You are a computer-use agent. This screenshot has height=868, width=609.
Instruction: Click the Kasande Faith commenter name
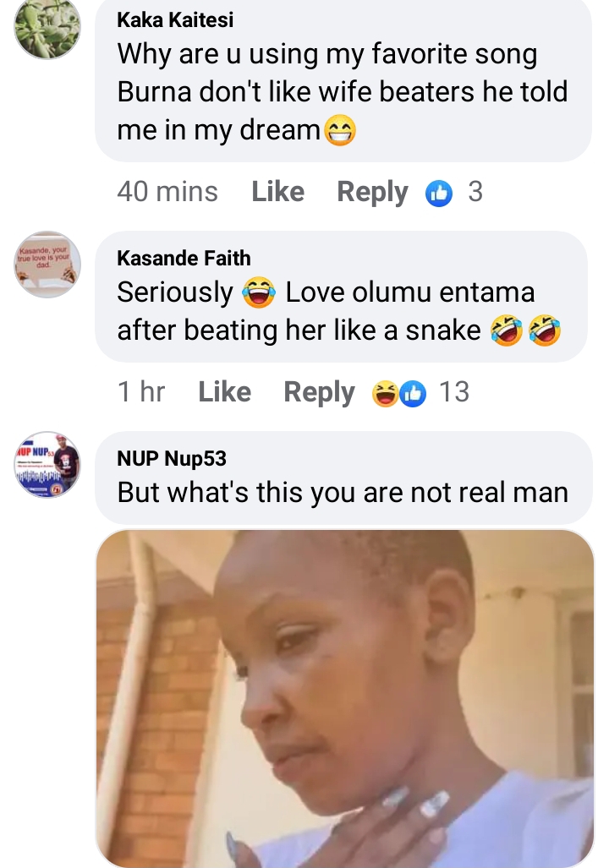click(184, 258)
